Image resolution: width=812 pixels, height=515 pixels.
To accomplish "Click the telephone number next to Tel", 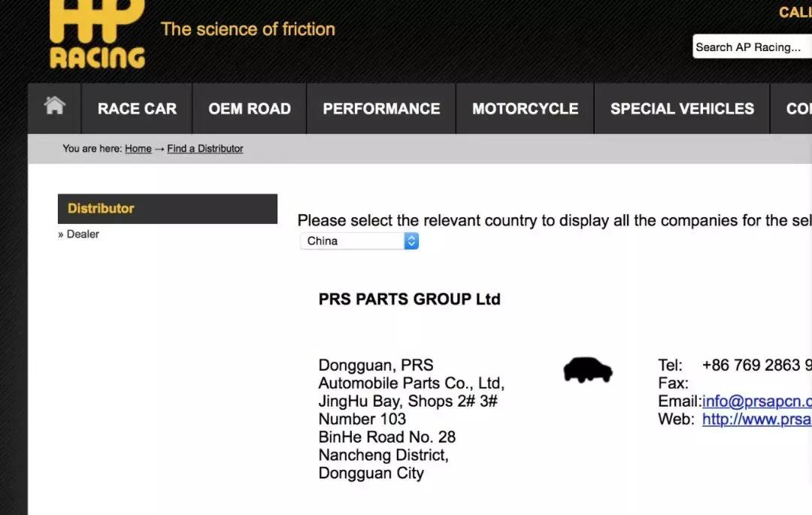I will [x=756, y=365].
